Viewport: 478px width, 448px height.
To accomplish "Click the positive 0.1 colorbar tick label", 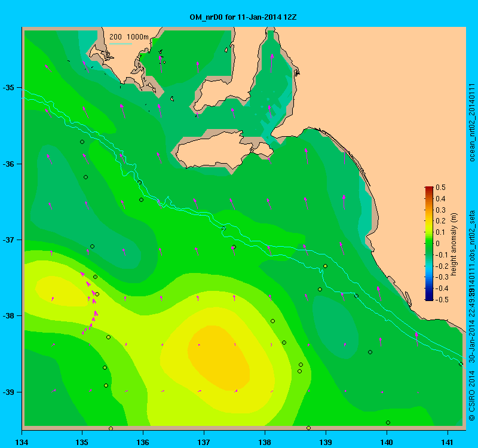I will click(x=440, y=232).
